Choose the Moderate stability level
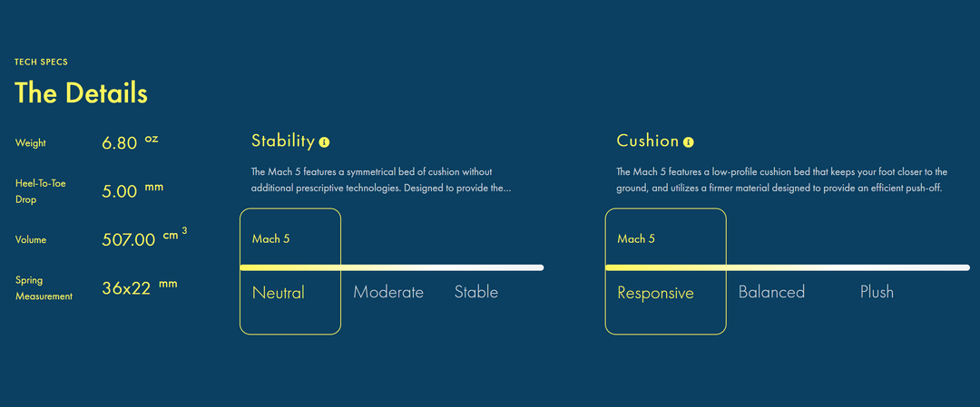 coord(388,293)
